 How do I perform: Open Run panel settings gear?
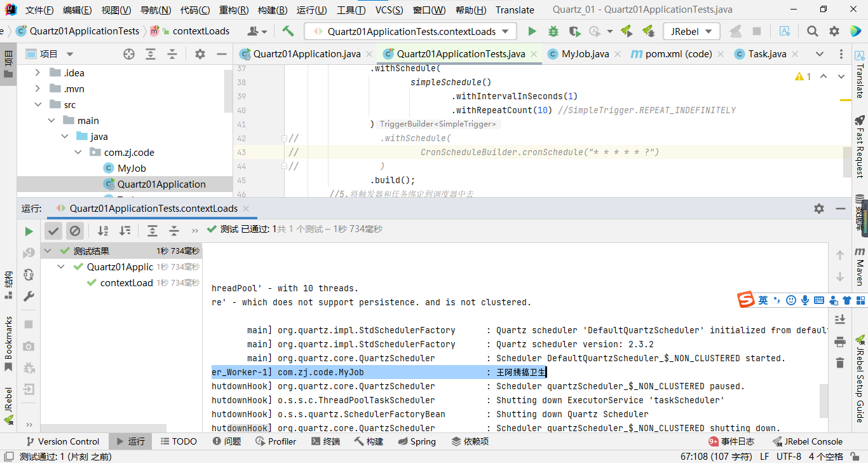(819, 209)
